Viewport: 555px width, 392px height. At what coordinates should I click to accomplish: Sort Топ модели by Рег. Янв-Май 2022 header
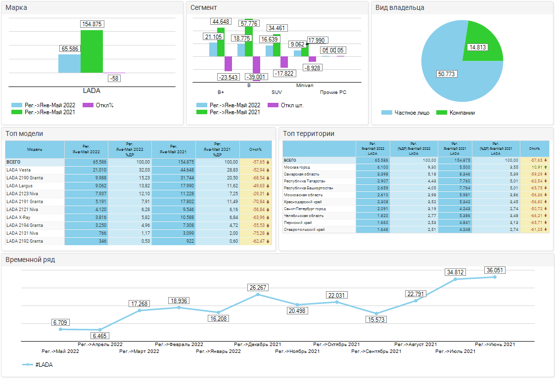coord(86,149)
